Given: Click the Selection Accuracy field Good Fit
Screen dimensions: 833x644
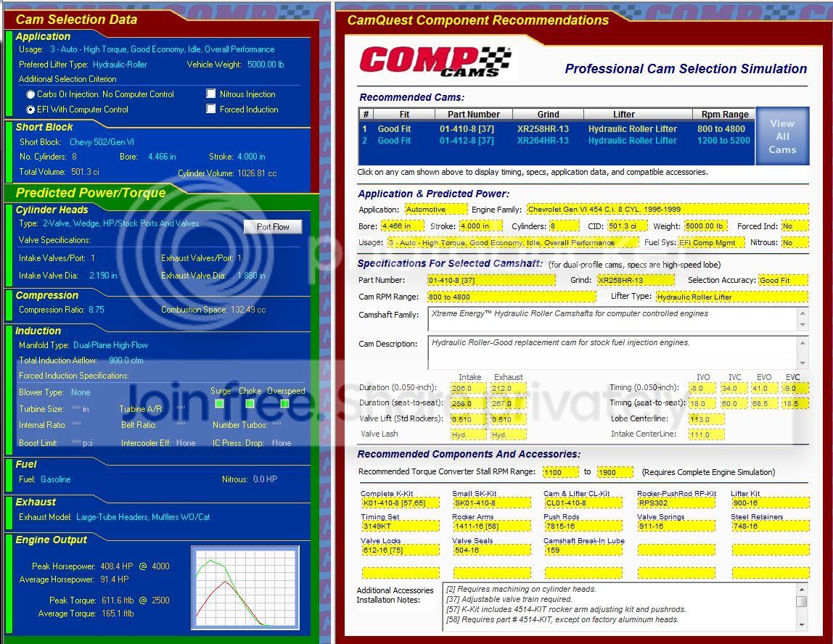Looking at the screenshot, I should click(784, 281).
